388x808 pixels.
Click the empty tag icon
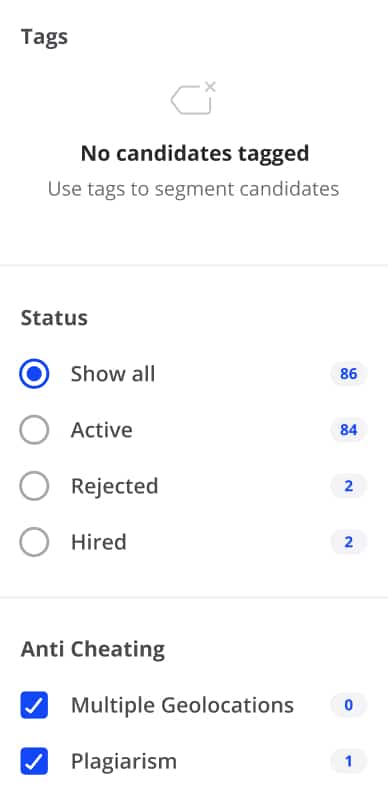tap(194, 98)
